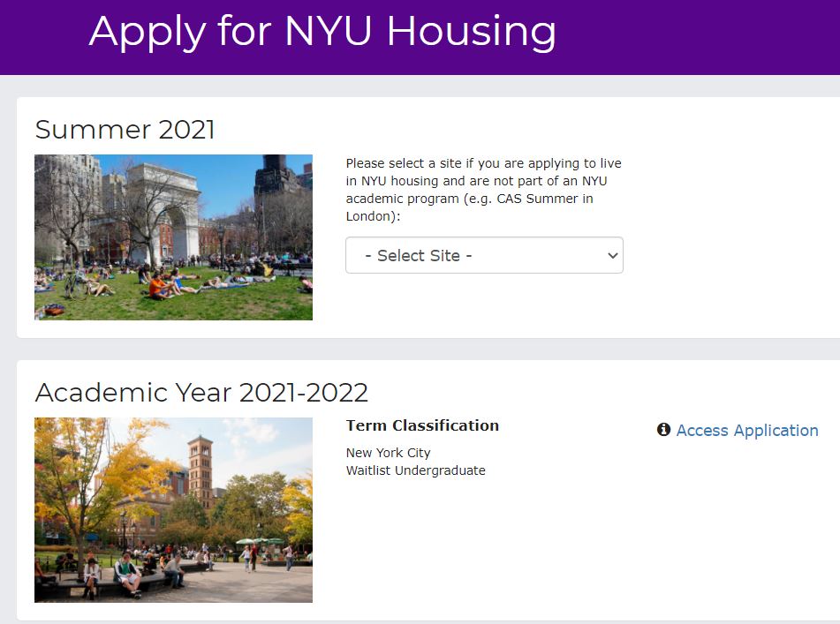840x624 pixels.
Task: Click the New York City text
Action: (388, 453)
